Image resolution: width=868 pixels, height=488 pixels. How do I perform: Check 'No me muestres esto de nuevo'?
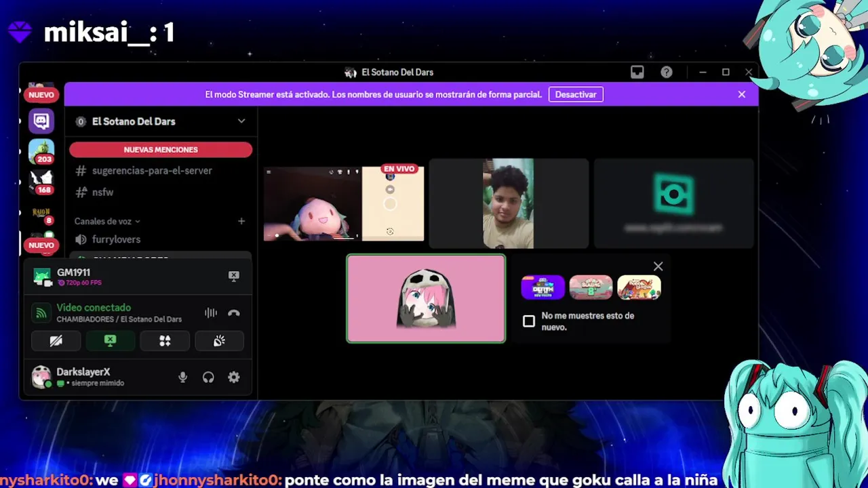click(529, 321)
